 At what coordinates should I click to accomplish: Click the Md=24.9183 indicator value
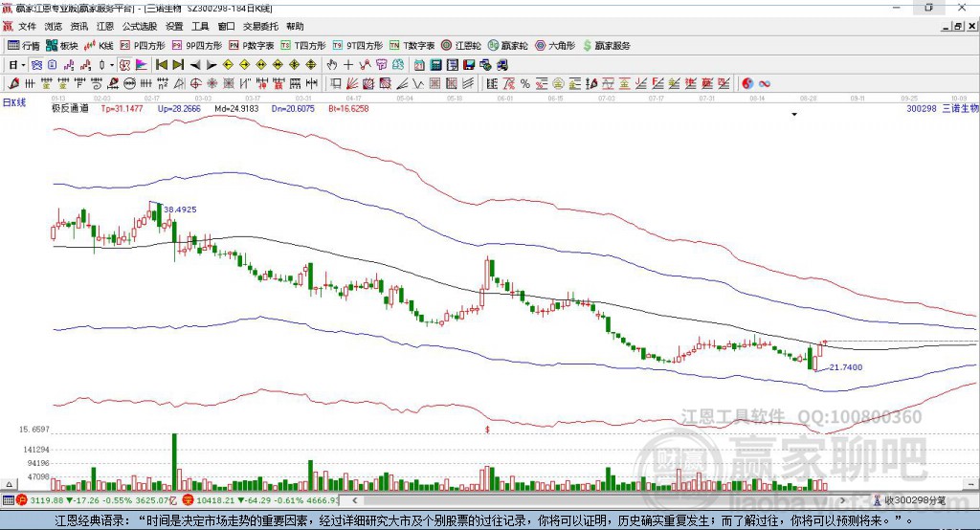[x=236, y=108]
